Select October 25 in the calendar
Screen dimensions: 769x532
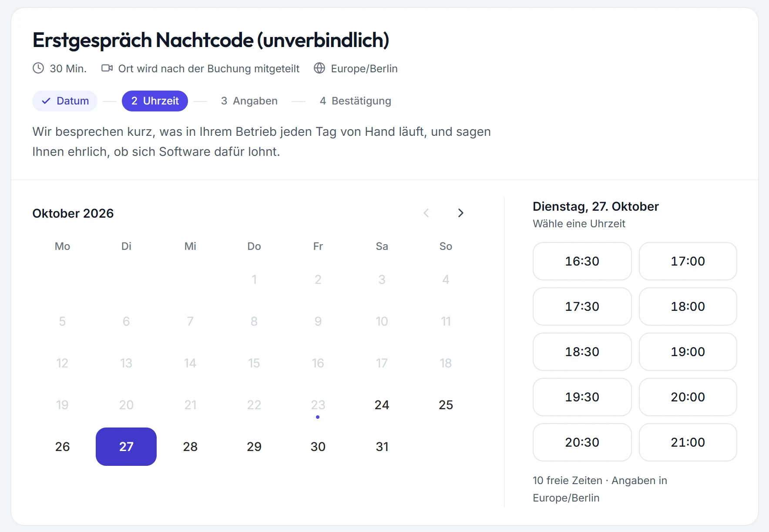tap(446, 405)
